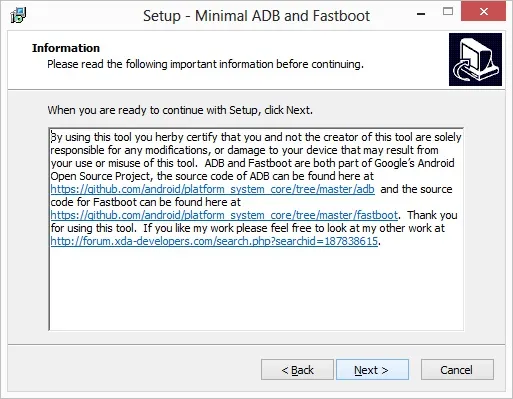Minimize the Setup window

(421, 14)
